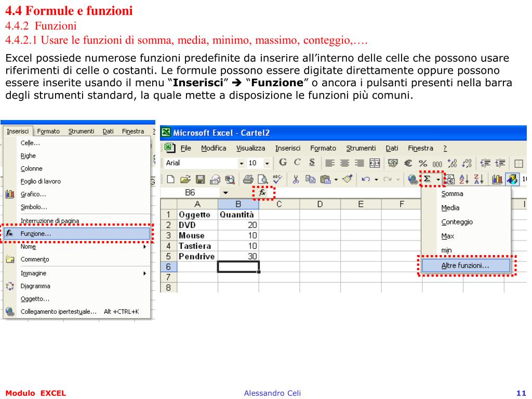This screenshot has height=399, width=532.
Task: Click the Paste clipboard icon
Action: (325, 179)
